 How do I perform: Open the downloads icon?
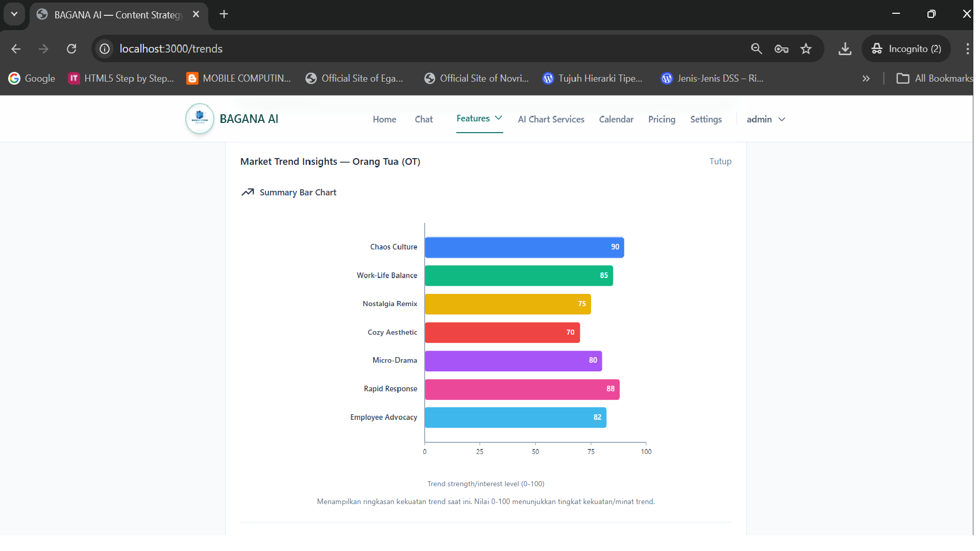pyautogui.click(x=845, y=48)
